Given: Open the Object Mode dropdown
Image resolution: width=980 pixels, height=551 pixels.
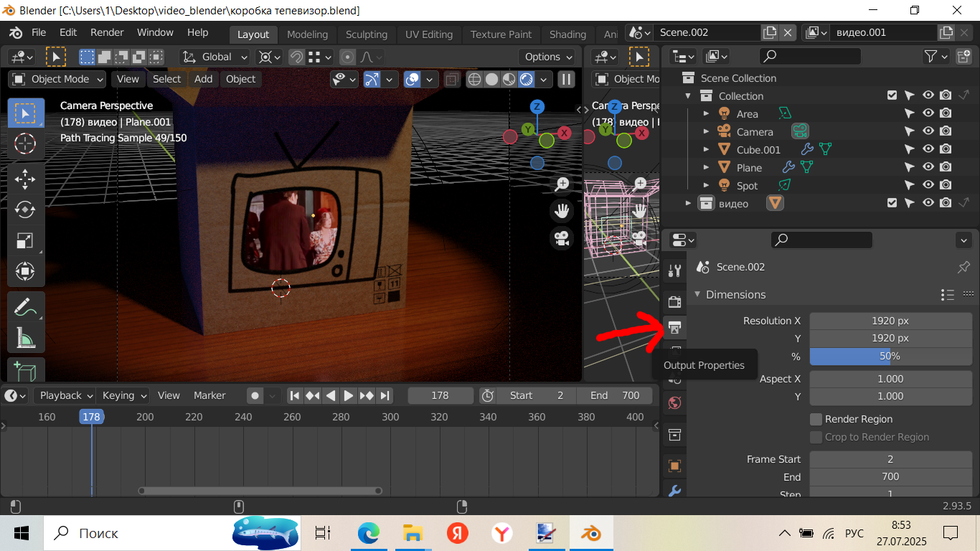Looking at the screenshot, I should click(57, 79).
